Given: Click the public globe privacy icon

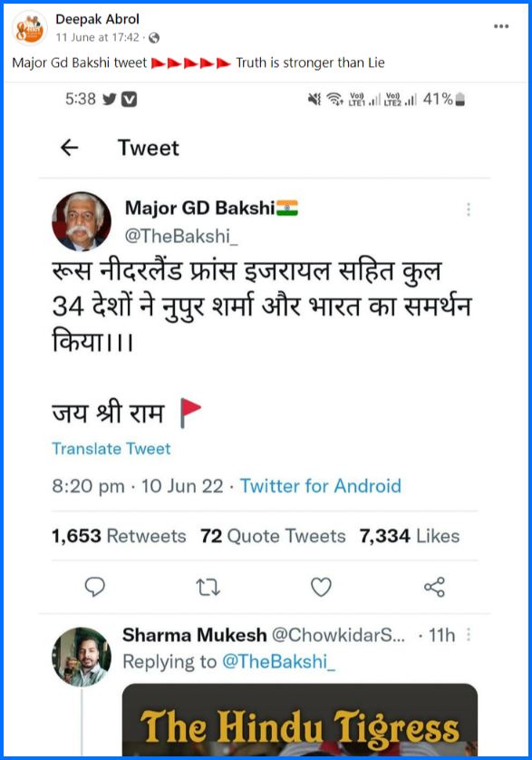Looking at the screenshot, I should tap(154, 38).
